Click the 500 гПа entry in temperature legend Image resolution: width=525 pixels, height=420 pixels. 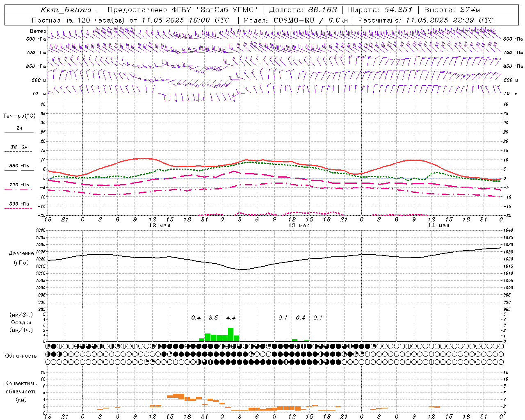pos(19,204)
